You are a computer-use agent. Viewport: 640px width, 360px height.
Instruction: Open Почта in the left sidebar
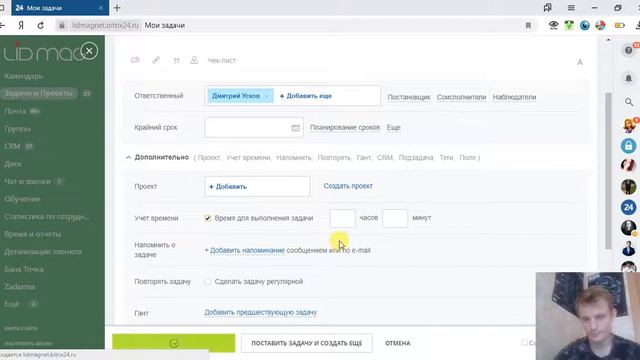[15, 111]
